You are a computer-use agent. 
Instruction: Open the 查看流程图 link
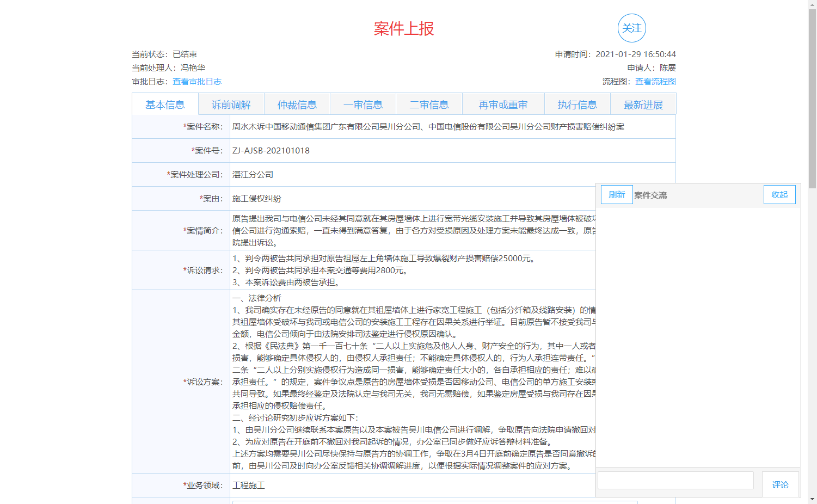click(x=655, y=82)
